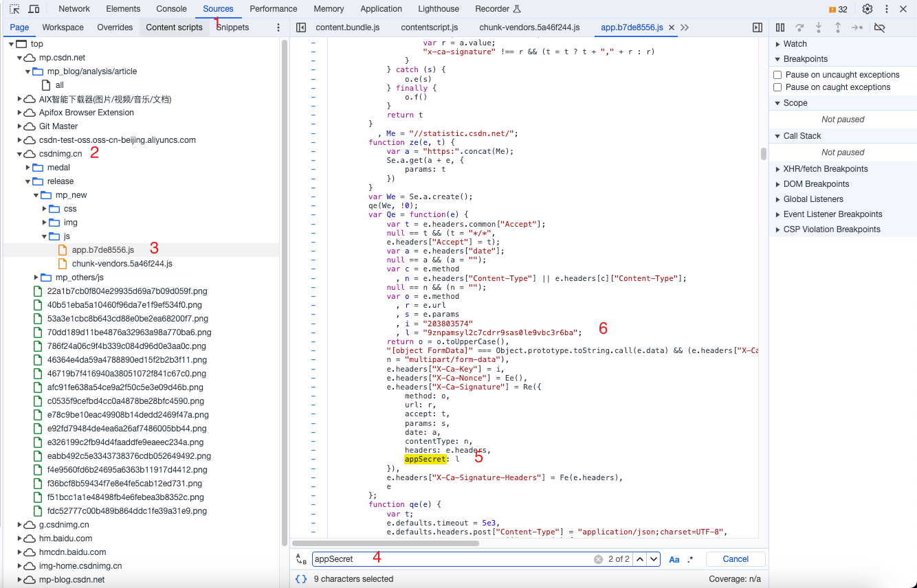The image size is (917, 588).
Task: Go to previous search match
Action: [x=640, y=559]
